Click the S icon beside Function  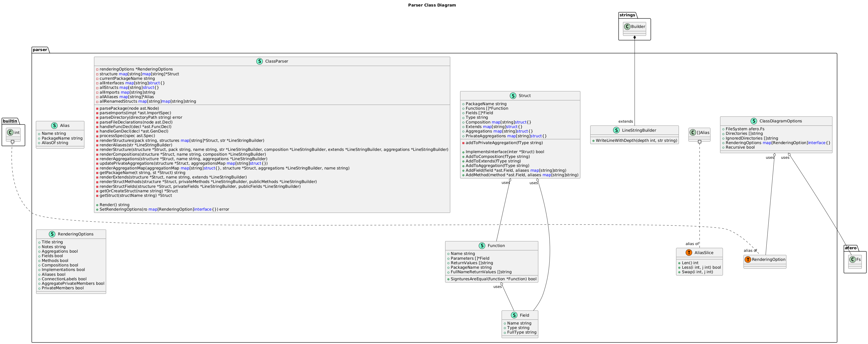click(x=482, y=246)
